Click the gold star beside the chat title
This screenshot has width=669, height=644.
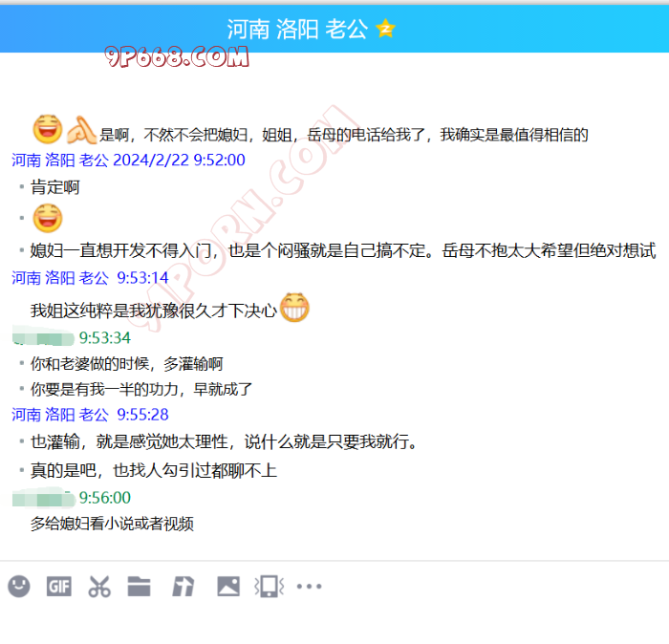[x=385, y=29]
